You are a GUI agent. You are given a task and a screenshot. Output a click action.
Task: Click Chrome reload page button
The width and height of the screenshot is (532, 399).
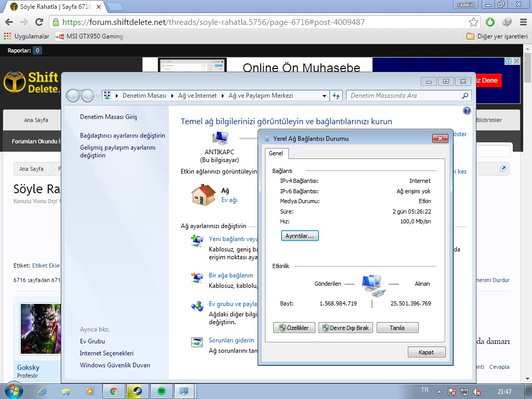click(39, 22)
